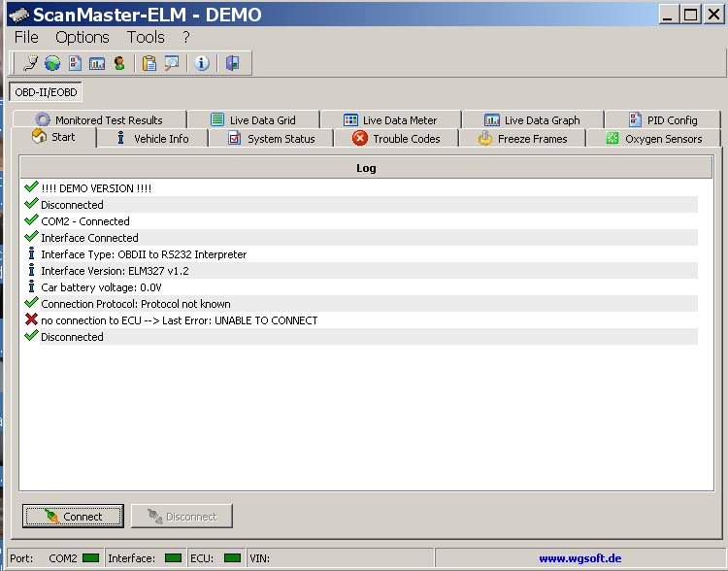Minimize the ScanMaster-ELM window

pyautogui.click(x=668, y=15)
